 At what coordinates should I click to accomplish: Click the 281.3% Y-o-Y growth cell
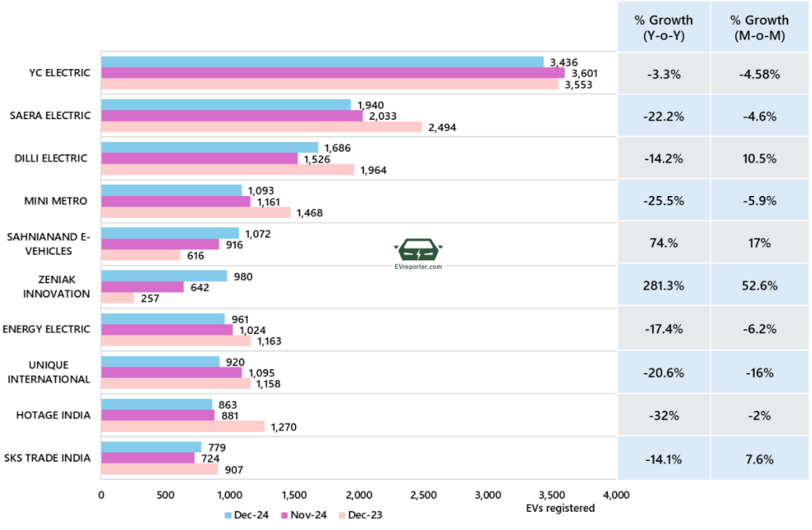(663, 286)
